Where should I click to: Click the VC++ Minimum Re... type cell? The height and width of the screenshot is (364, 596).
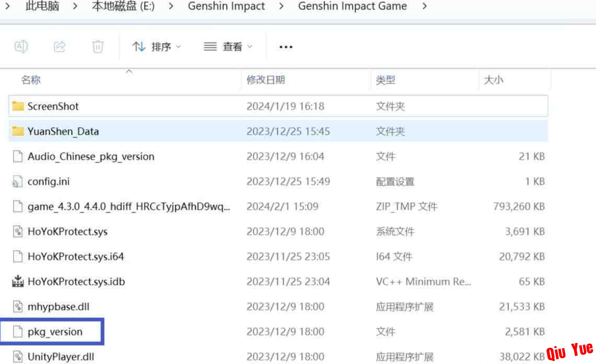click(x=423, y=281)
